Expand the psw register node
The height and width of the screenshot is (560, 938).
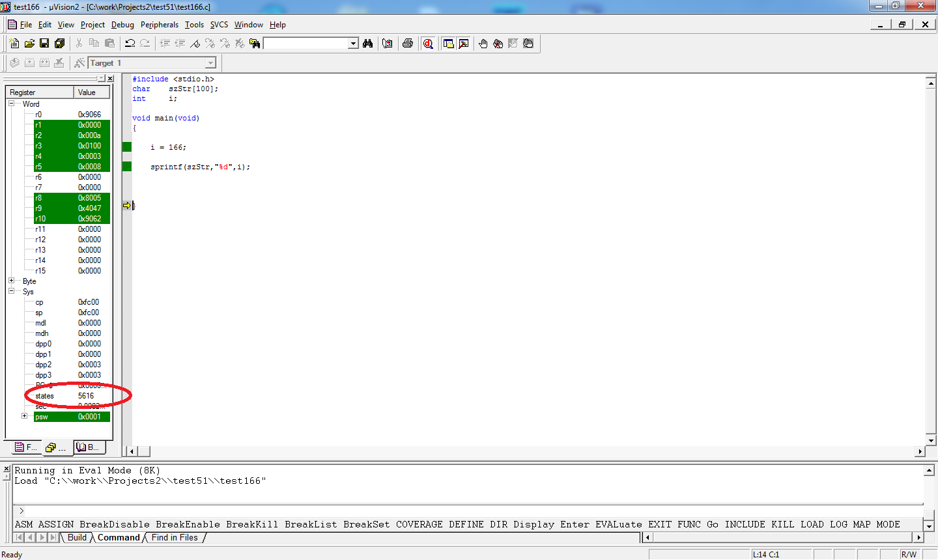click(25, 416)
